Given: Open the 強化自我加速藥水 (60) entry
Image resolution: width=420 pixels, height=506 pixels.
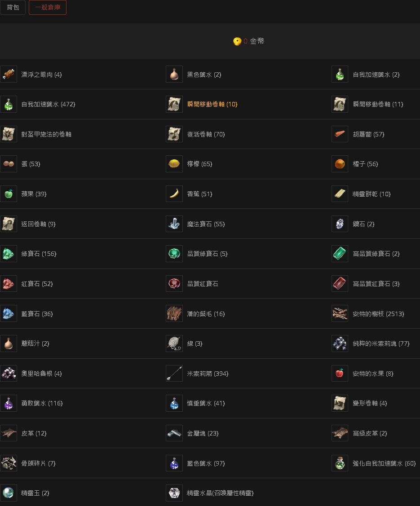Looking at the screenshot, I should pos(384,463).
